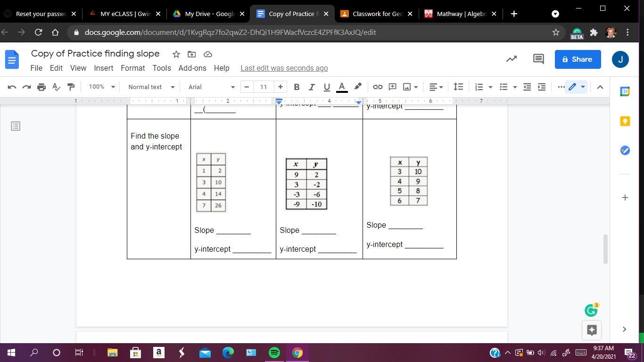Screen dimensions: 644x362
Task: Click the font size field
Action: (264, 87)
